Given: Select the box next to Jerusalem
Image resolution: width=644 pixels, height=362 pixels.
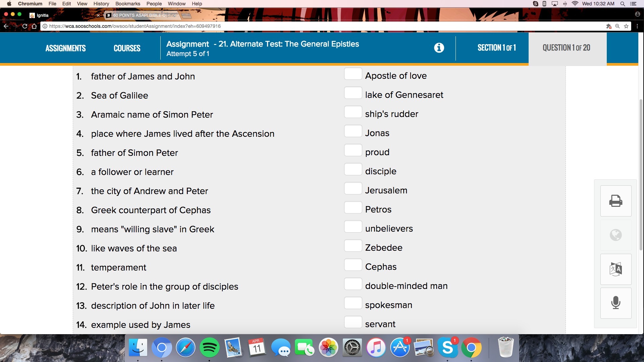Looking at the screenshot, I should pos(353,188).
